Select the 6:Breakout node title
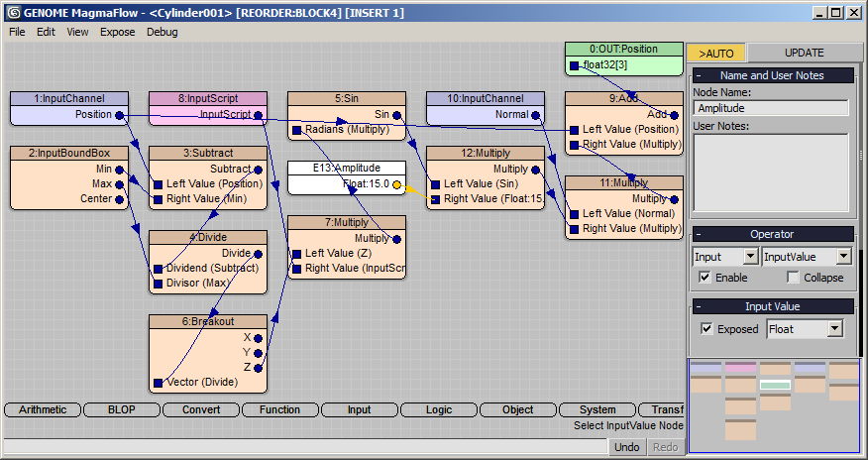868x460 pixels. pos(208,321)
